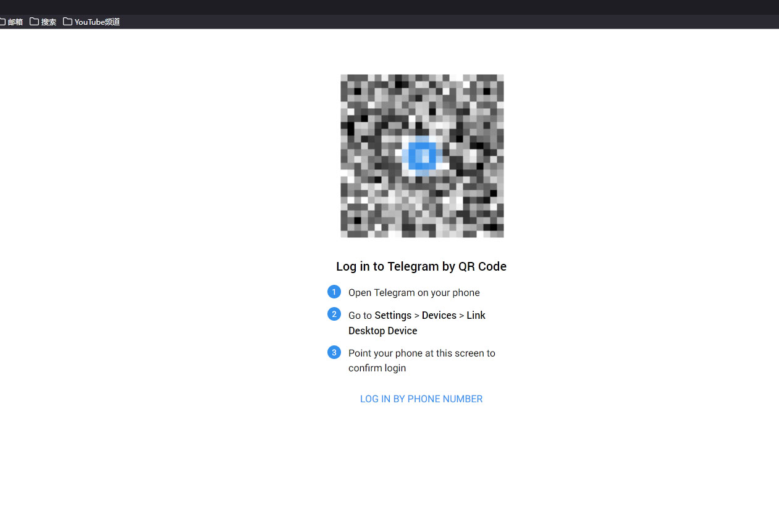Click the 'Go to' text in step two

click(x=360, y=315)
